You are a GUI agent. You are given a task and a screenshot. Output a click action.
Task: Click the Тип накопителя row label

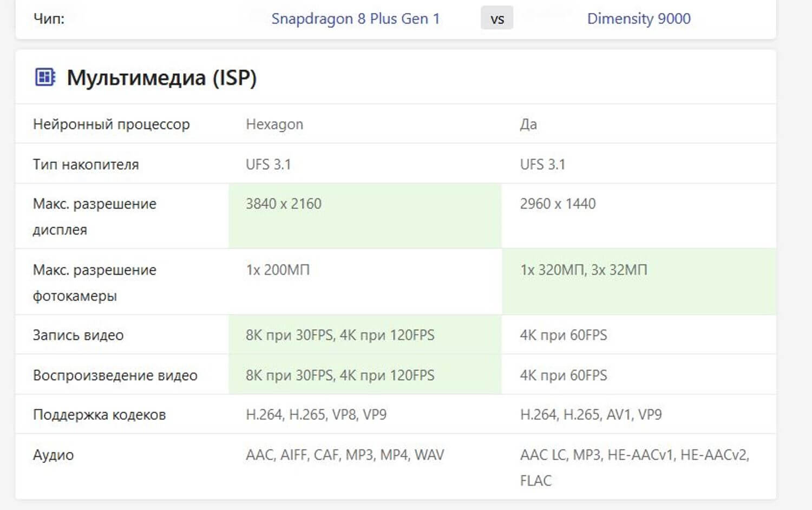click(x=86, y=164)
